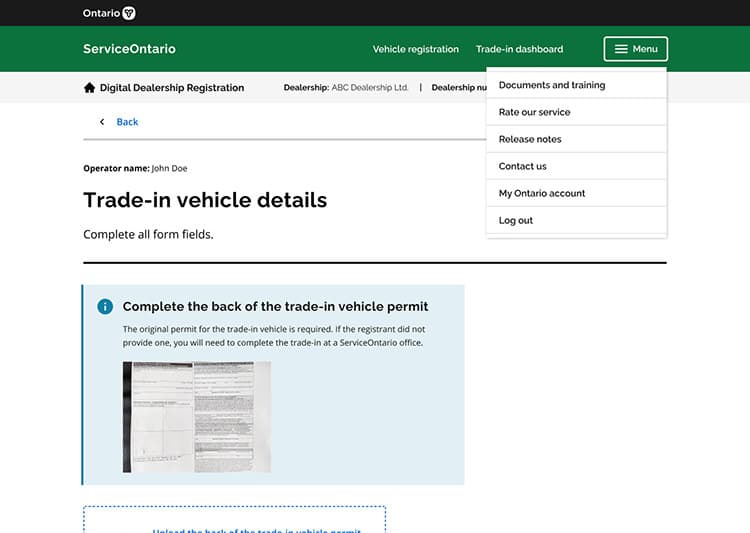Open Release notes from the menu
750x533 pixels.
point(530,139)
